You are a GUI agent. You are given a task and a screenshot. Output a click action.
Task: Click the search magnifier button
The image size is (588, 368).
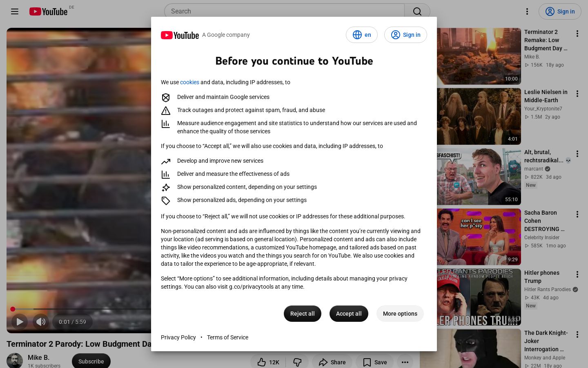click(417, 11)
